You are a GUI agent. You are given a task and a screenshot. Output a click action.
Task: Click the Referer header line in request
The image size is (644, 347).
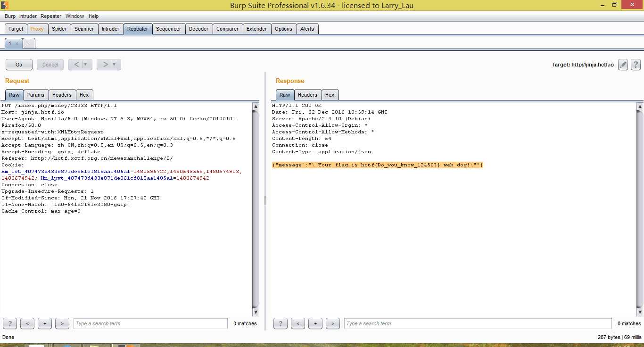click(x=87, y=158)
